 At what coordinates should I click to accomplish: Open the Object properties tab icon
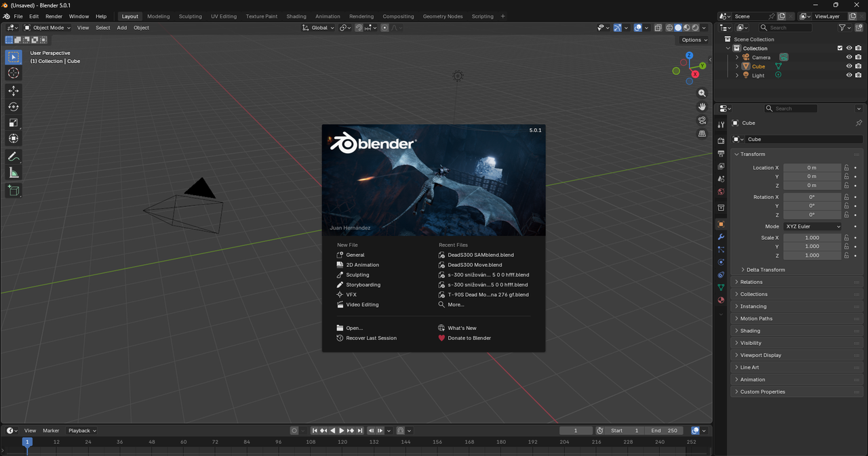coord(721,224)
